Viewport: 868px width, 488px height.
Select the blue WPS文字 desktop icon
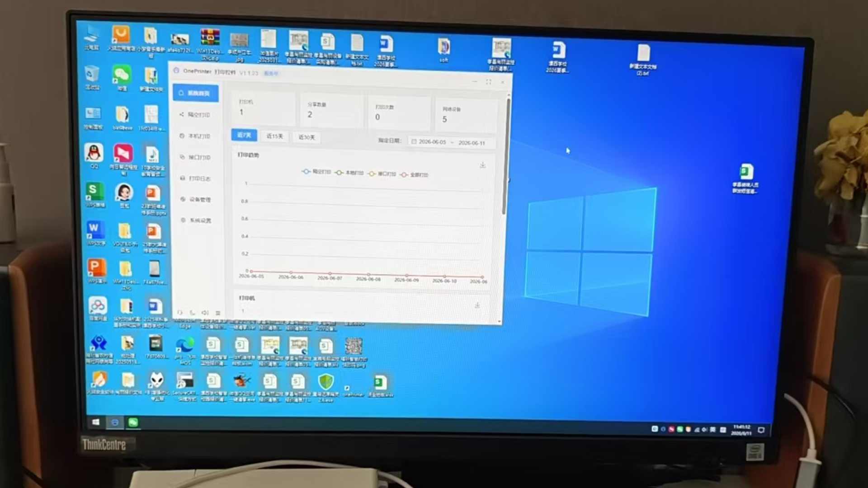coord(95,233)
